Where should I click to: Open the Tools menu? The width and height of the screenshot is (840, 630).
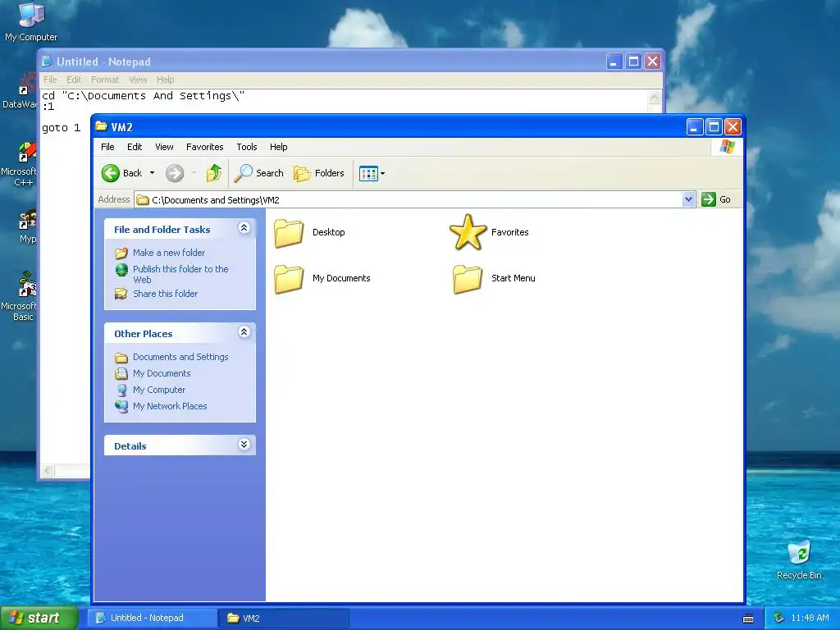[x=247, y=147]
